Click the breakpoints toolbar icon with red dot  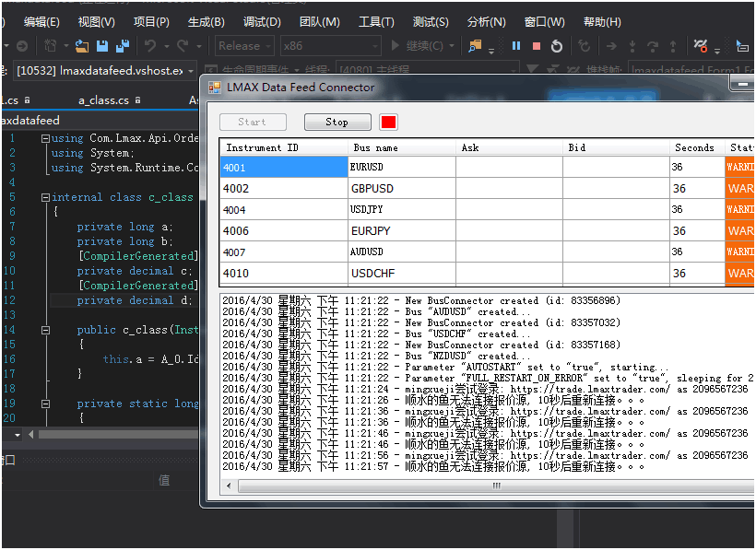pyautogui.click(x=701, y=46)
